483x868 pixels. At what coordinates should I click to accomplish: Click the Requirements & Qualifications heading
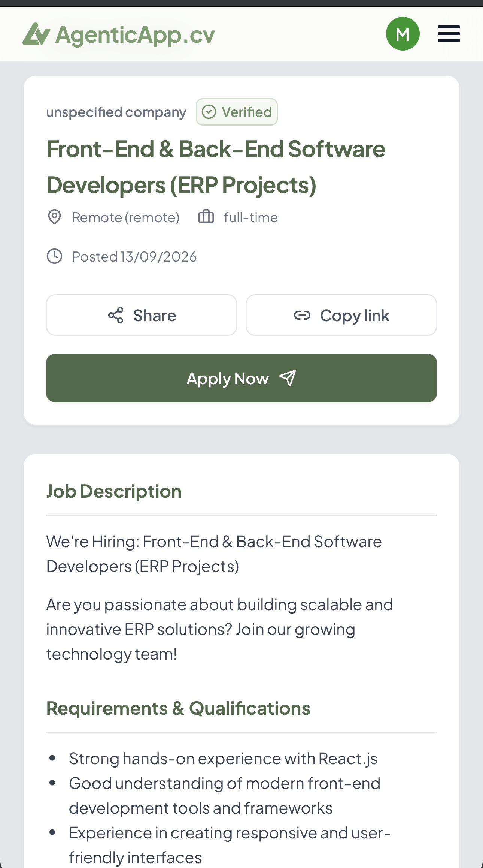click(x=178, y=708)
